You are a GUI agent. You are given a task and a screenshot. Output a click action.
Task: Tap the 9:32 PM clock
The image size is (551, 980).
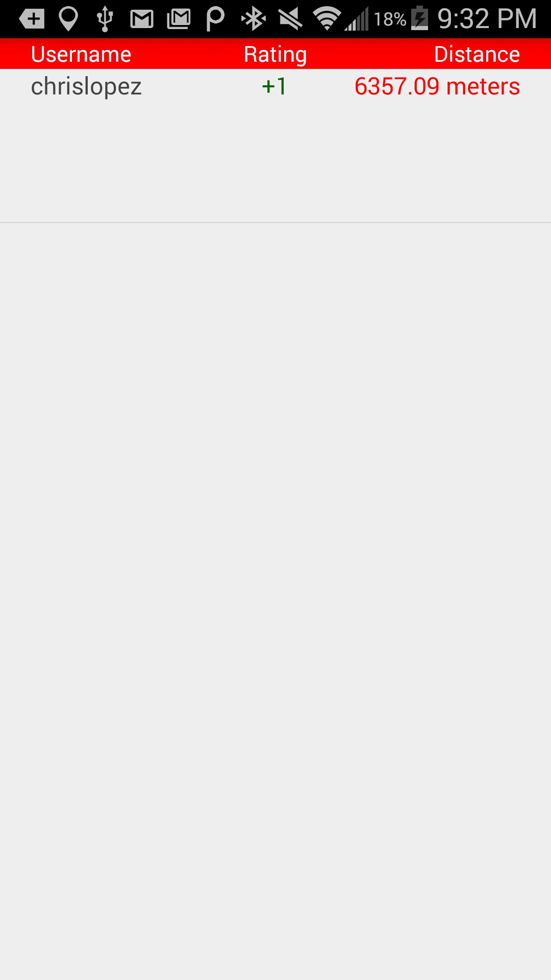(487, 19)
